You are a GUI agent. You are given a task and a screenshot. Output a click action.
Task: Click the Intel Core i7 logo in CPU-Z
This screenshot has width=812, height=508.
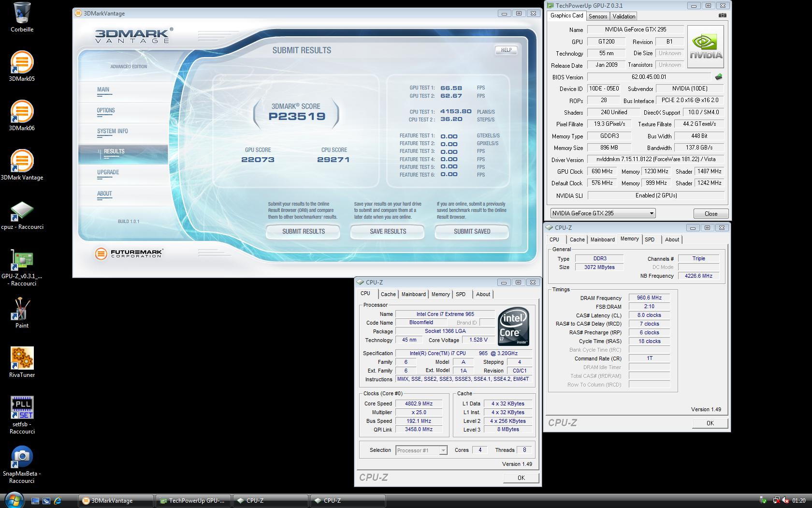513,326
